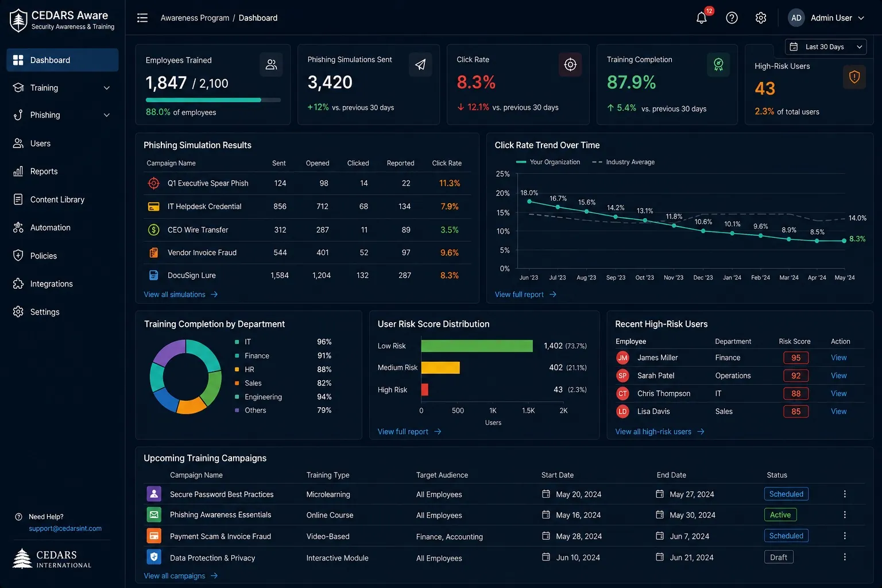Screen dimensions: 882x588
Task: Click the Scheduled status badge for May 20, 2024
Action: pos(786,494)
